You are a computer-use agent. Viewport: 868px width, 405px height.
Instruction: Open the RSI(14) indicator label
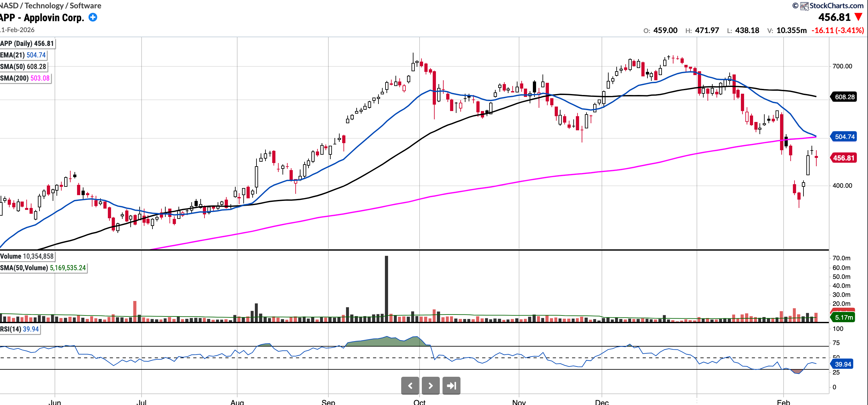click(x=20, y=329)
